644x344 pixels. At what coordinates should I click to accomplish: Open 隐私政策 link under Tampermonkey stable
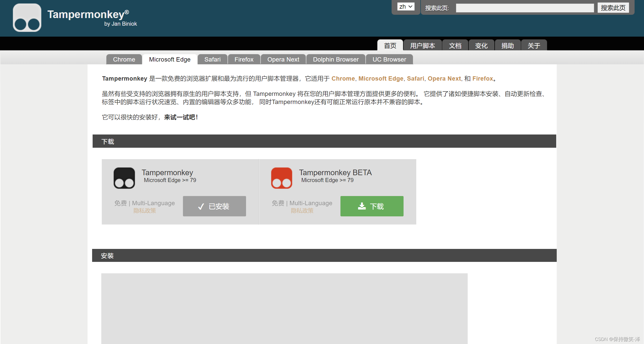click(x=145, y=211)
